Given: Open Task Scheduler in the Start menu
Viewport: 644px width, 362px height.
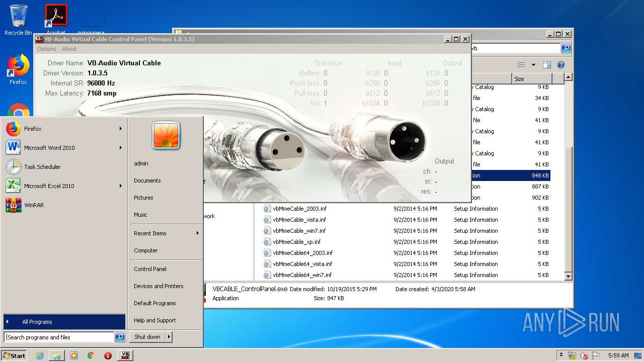Looking at the screenshot, I should point(64,167).
